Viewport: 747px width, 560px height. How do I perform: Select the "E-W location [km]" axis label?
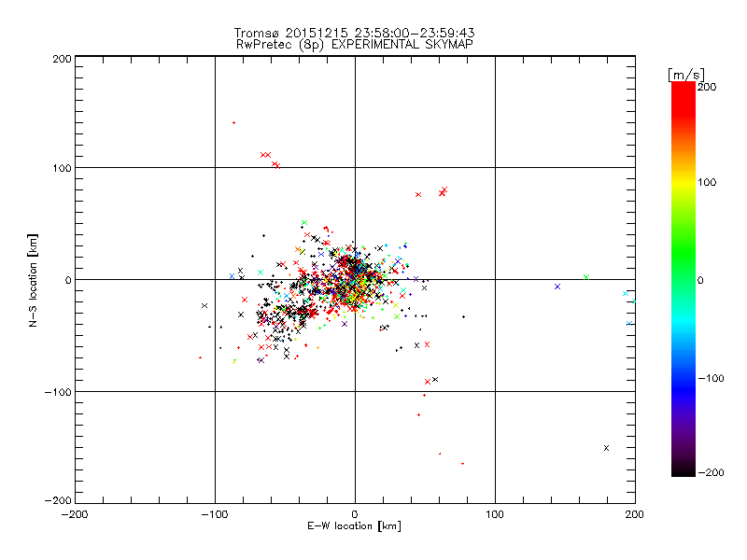click(354, 526)
